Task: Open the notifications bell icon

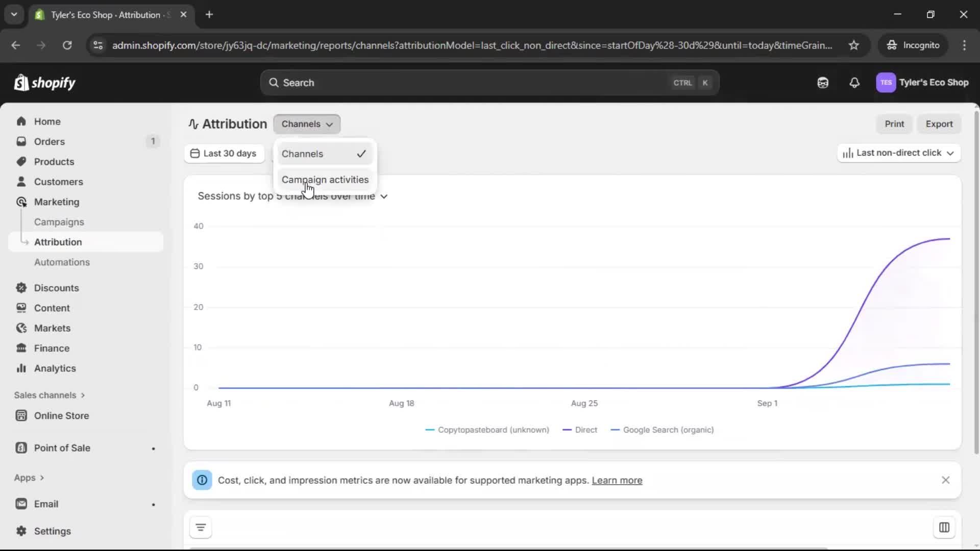Action: point(854,83)
